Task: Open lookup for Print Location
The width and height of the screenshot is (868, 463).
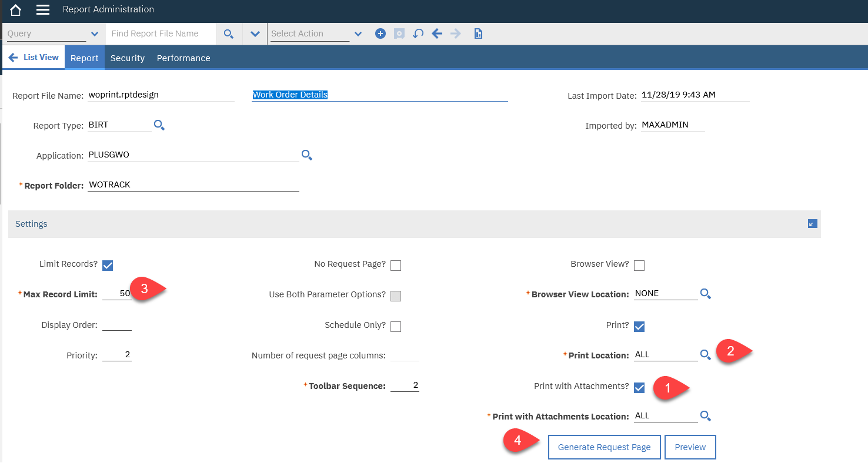Action: point(706,355)
